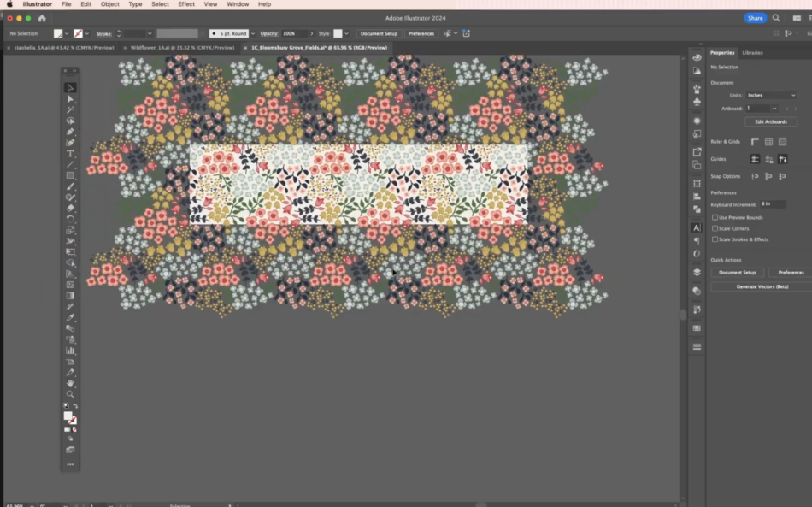Click the Edit Artboards button
Image resolution: width=812 pixels, height=507 pixels.
tap(771, 121)
